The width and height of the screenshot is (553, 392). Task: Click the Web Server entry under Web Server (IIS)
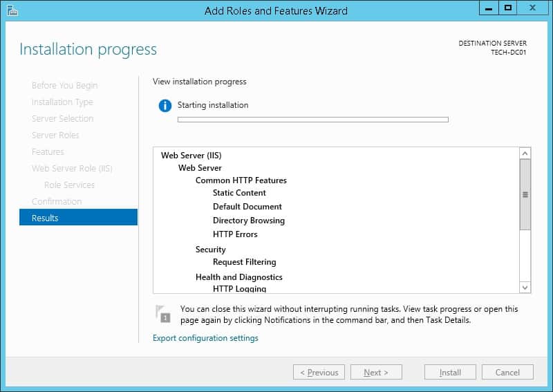[200, 168]
